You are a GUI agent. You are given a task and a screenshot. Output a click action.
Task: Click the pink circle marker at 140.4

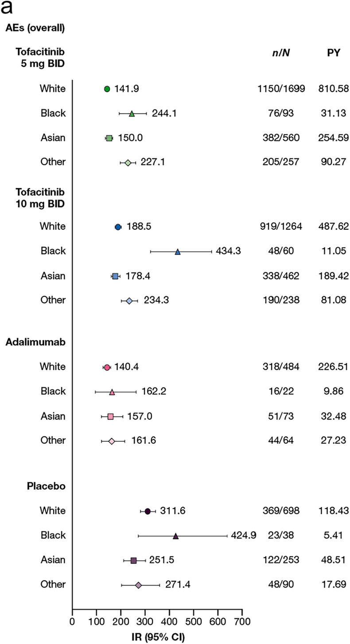click(106, 367)
